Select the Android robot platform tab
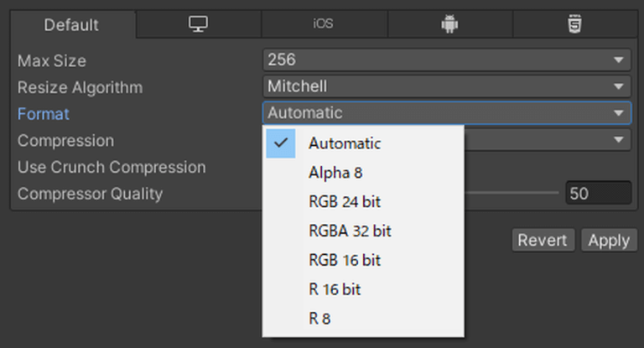644x348 pixels. pos(449,24)
